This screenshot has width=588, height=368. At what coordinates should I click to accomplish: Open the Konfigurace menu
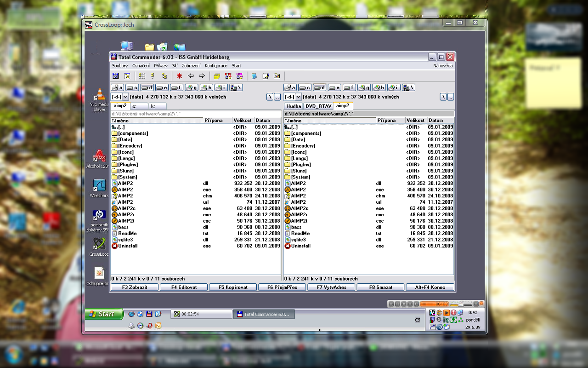(216, 66)
